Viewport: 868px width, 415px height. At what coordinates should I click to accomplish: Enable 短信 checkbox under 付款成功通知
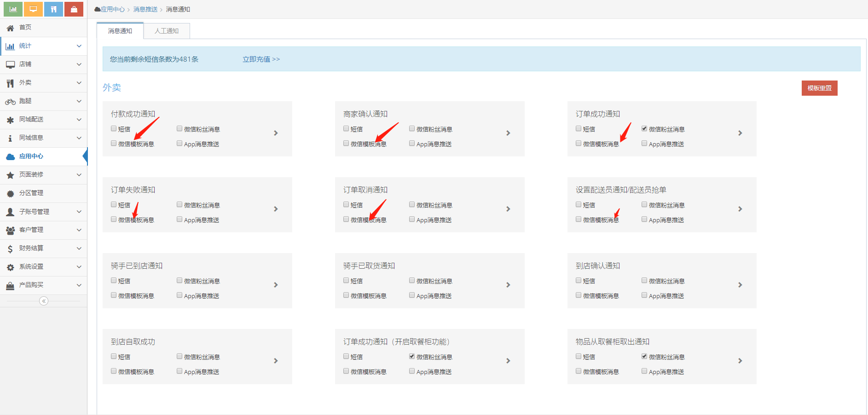pyautogui.click(x=114, y=129)
